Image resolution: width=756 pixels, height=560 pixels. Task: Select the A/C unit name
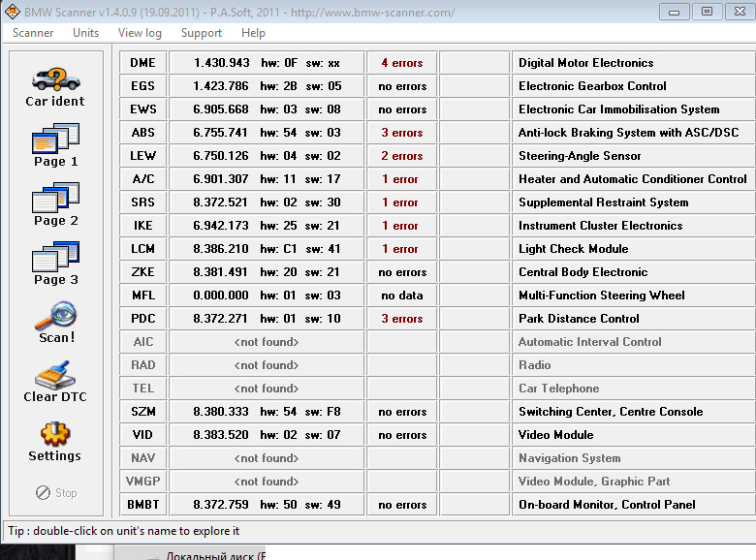coord(143,179)
